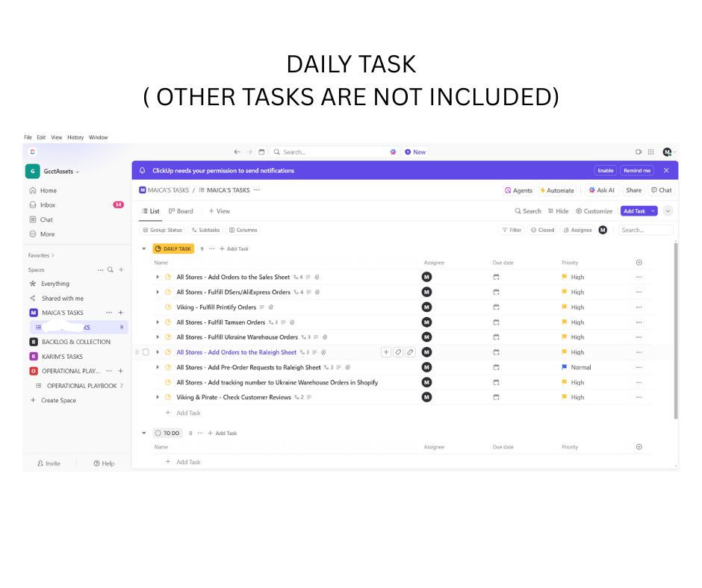Toggle status circle of Add tracking number task
The image size is (702, 588).
coord(168,383)
